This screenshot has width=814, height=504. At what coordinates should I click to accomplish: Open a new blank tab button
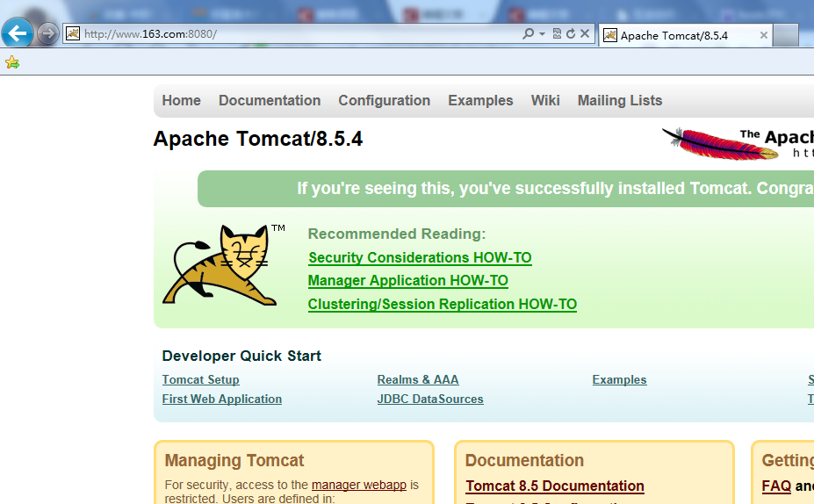coord(785,35)
